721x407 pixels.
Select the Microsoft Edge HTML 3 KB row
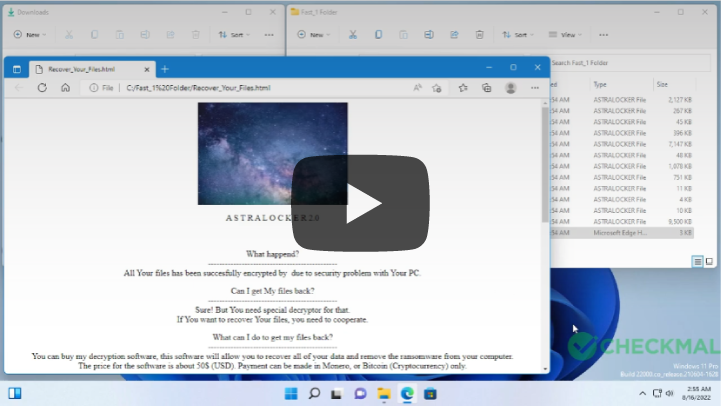pos(622,233)
